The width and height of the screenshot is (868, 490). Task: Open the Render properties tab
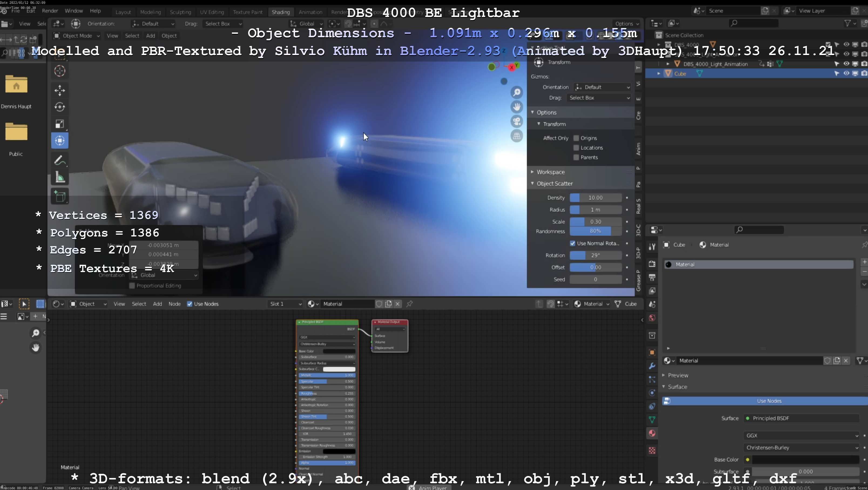(652, 264)
